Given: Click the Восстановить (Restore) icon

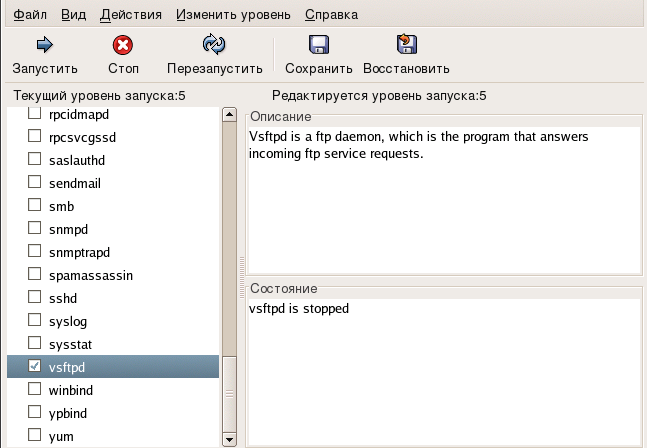Looking at the screenshot, I should tap(406, 45).
